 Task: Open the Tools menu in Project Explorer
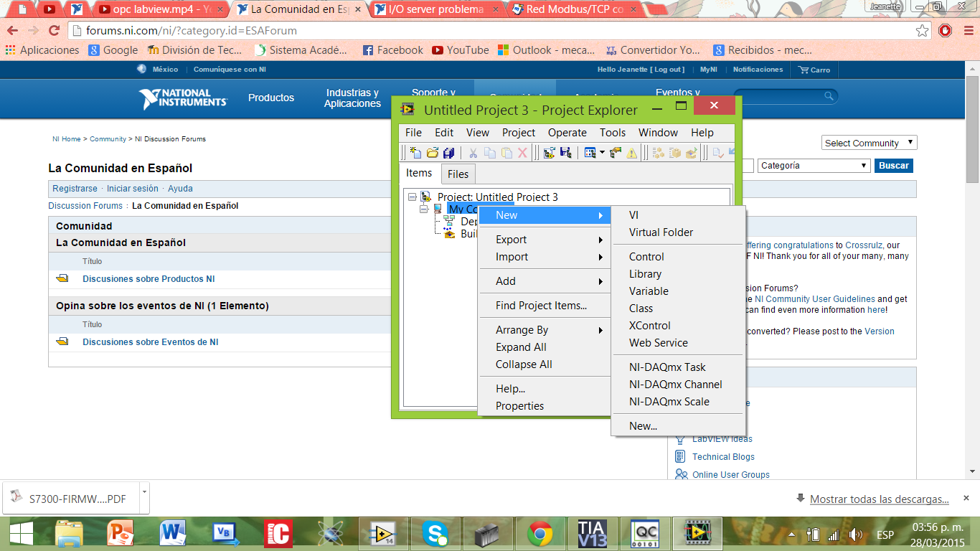point(613,133)
